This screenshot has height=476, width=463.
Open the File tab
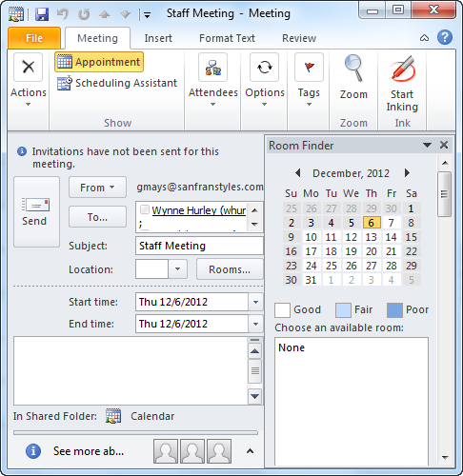34,38
